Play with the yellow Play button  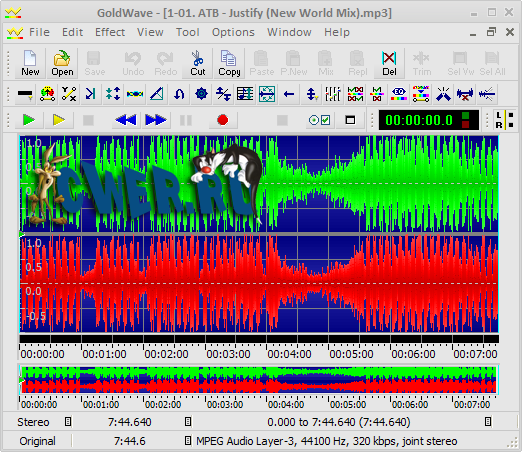[x=59, y=120]
